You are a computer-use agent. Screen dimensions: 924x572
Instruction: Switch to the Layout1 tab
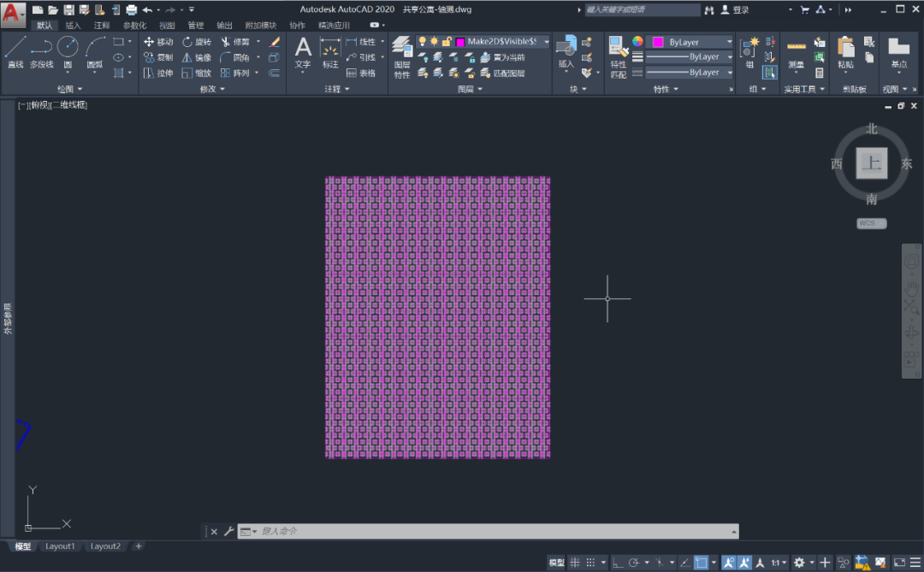tap(60, 546)
